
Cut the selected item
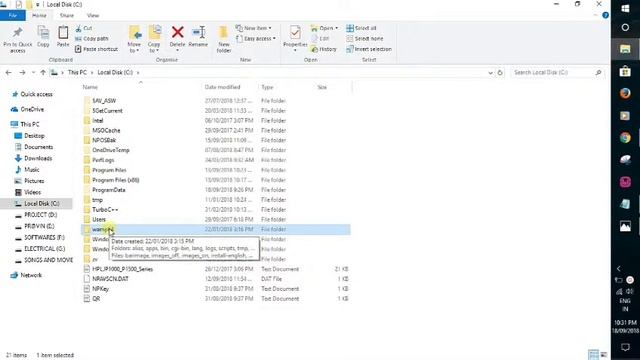[x=84, y=28]
